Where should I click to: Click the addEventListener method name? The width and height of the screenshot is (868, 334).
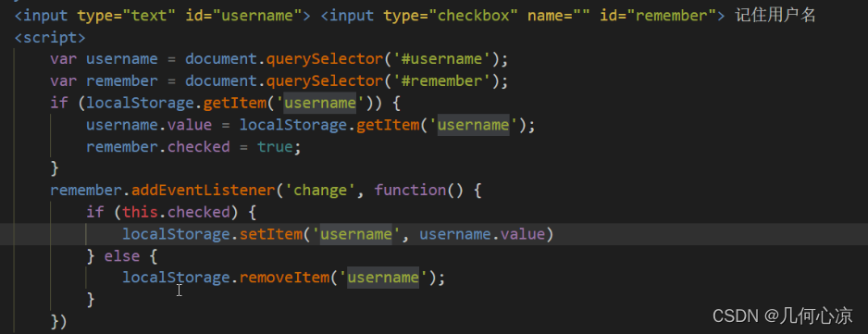(204, 191)
